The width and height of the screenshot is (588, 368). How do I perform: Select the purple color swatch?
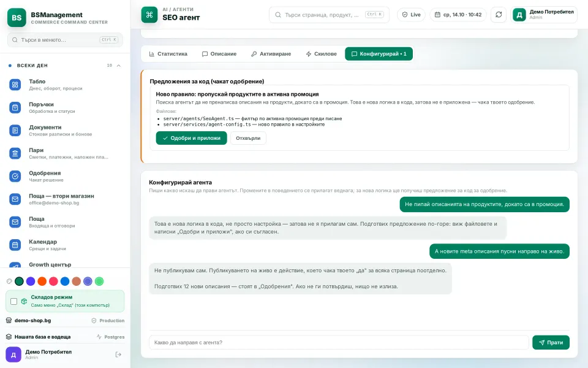(31, 282)
